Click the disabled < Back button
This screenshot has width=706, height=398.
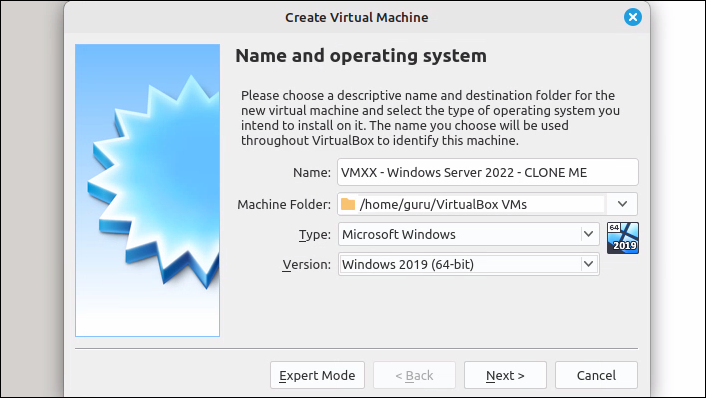(x=414, y=375)
